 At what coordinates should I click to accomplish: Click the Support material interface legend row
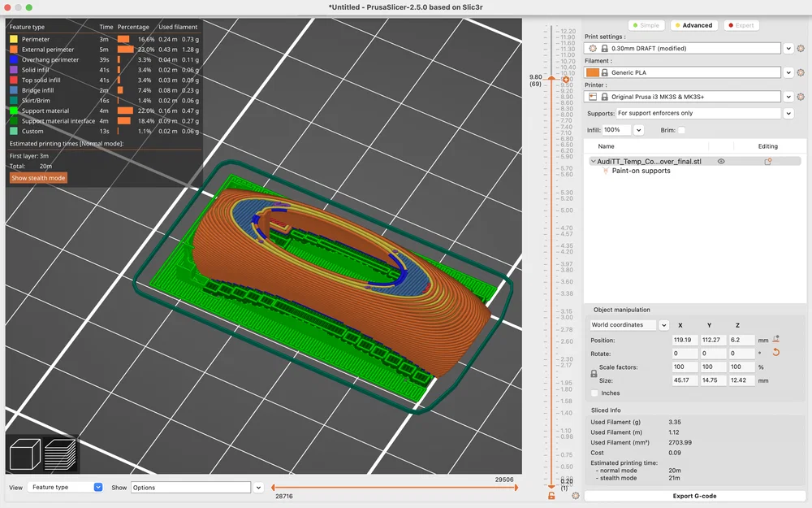click(x=104, y=121)
